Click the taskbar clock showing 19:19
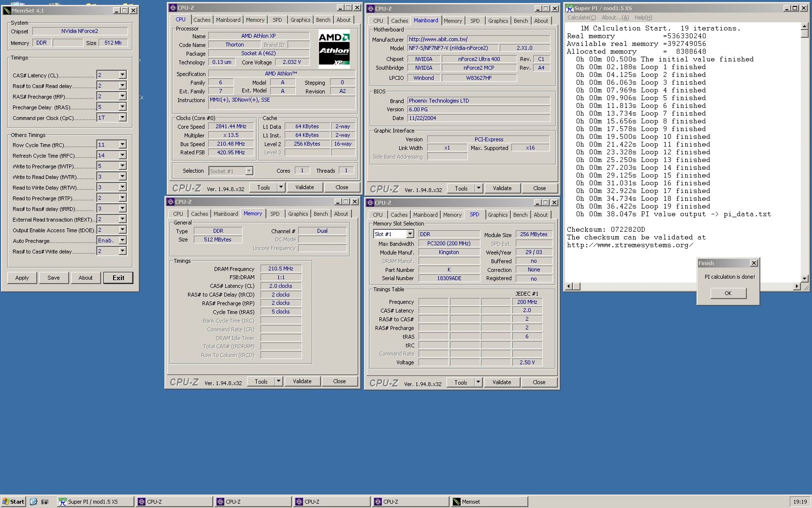The height and width of the screenshot is (508, 812). 800,502
